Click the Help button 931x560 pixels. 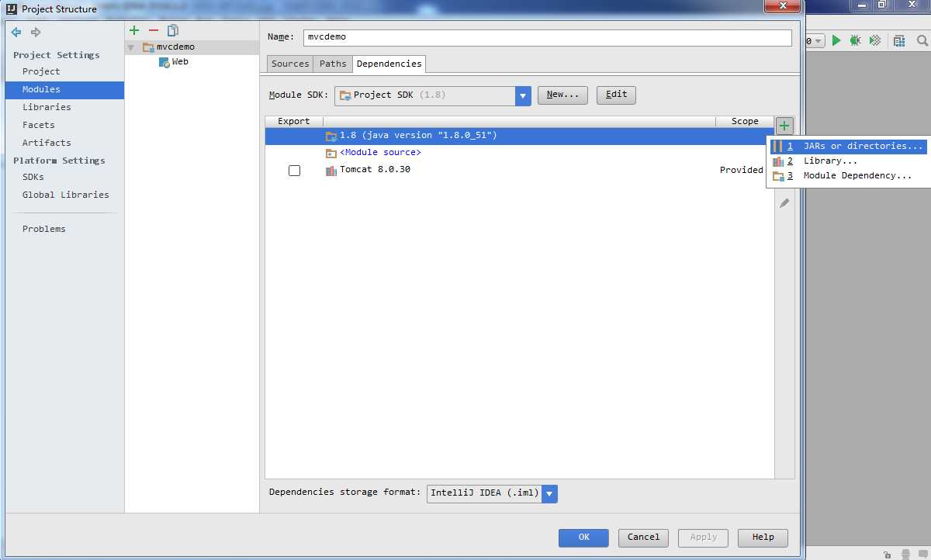763,538
